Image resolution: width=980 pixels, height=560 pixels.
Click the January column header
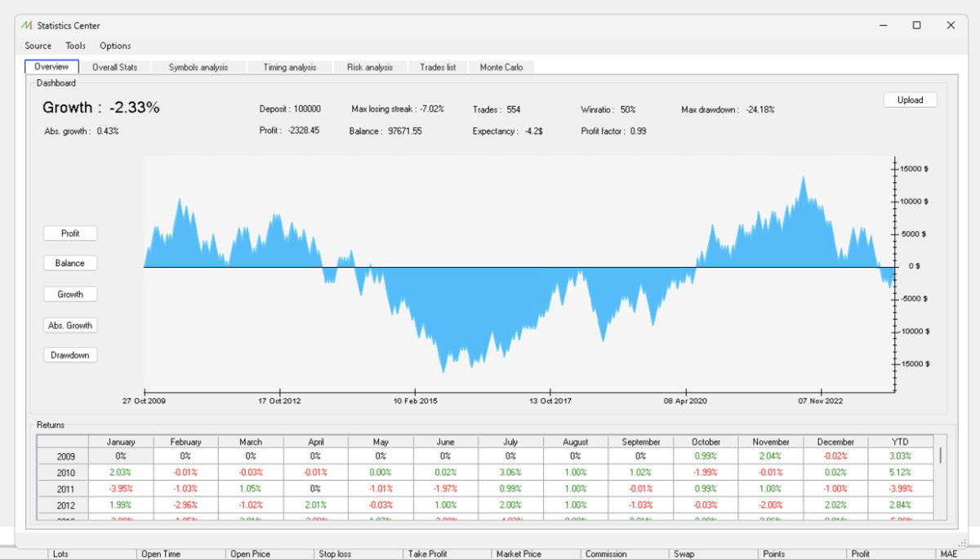(120, 442)
